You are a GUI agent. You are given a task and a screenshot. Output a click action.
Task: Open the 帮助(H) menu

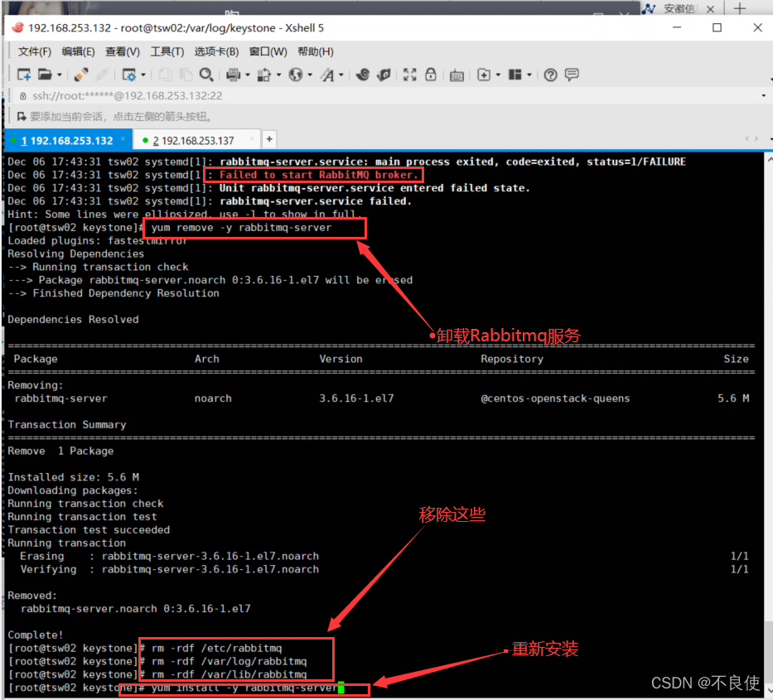coord(316,51)
